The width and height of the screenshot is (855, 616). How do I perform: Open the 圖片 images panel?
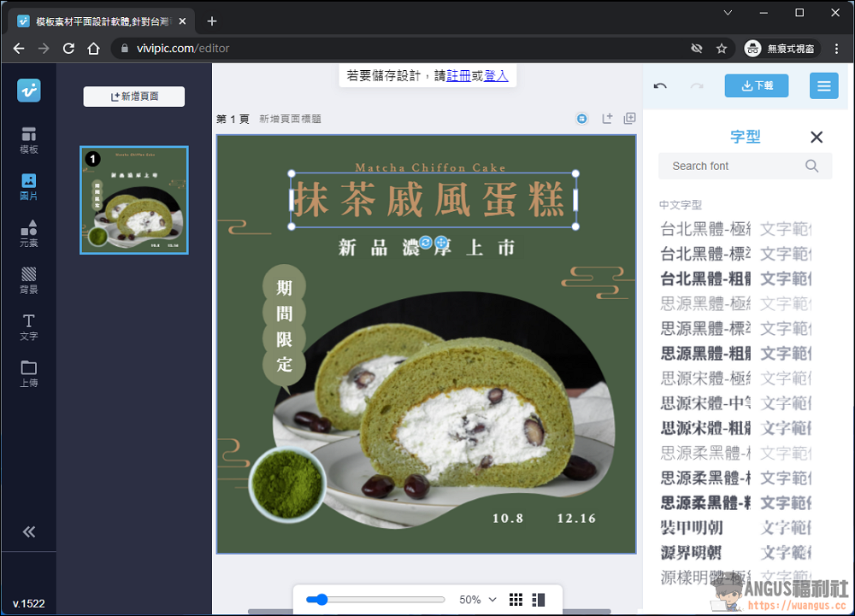point(29,187)
